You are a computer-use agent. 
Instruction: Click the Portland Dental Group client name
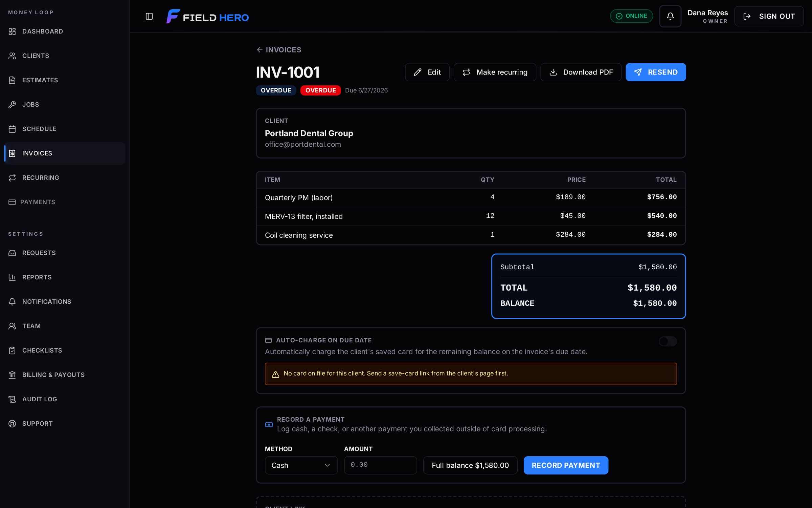[x=309, y=133]
